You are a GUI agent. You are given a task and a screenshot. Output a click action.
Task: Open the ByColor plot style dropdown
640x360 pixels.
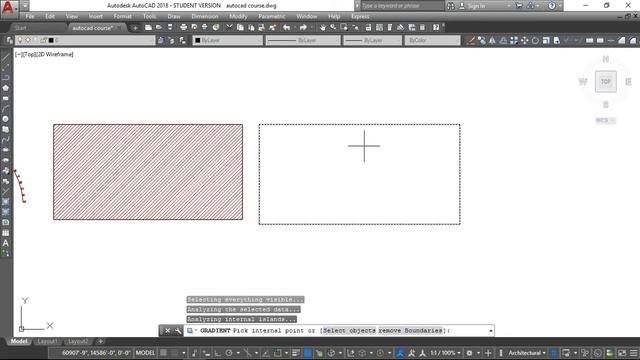432,40
